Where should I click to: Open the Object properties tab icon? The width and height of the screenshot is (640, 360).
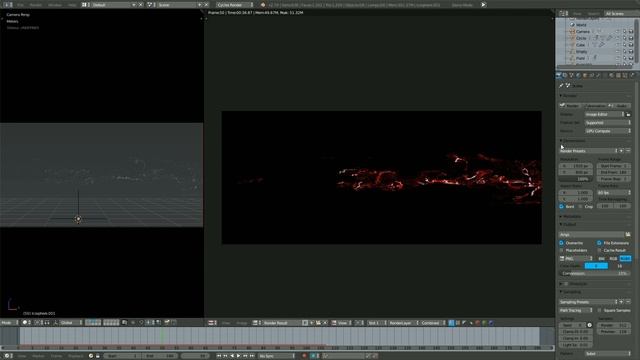tap(584, 76)
